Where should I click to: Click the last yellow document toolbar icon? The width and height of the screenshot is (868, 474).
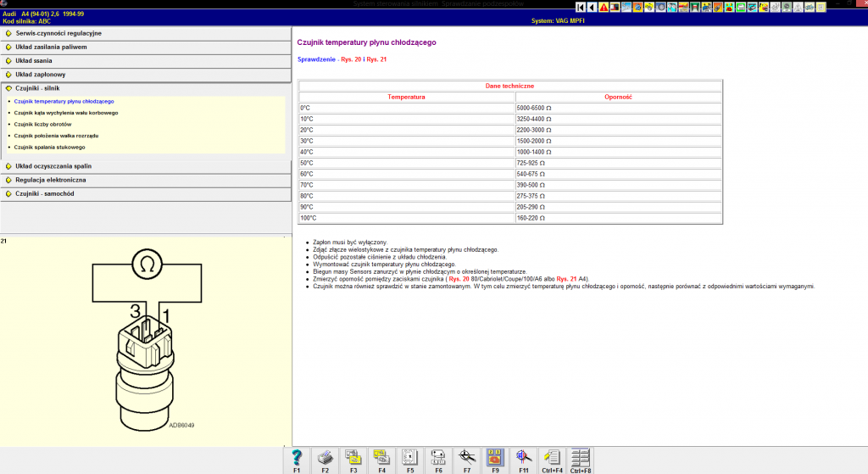click(x=821, y=7)
